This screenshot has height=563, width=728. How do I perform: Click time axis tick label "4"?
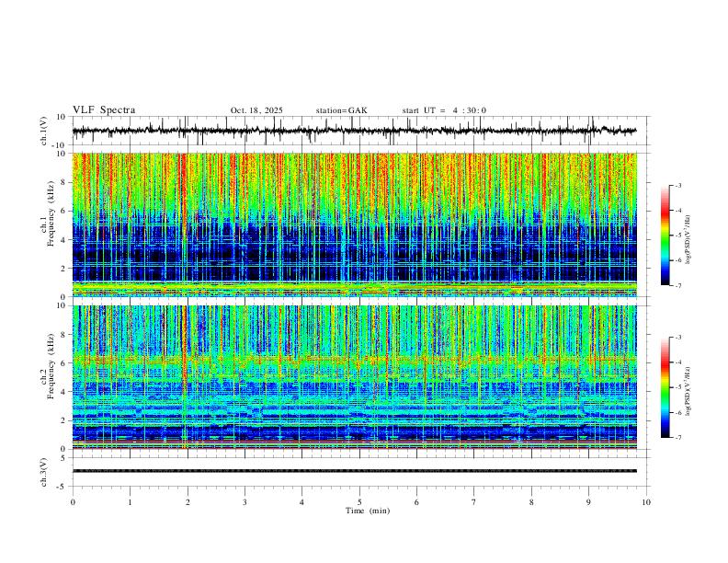[x=302, y=502]
